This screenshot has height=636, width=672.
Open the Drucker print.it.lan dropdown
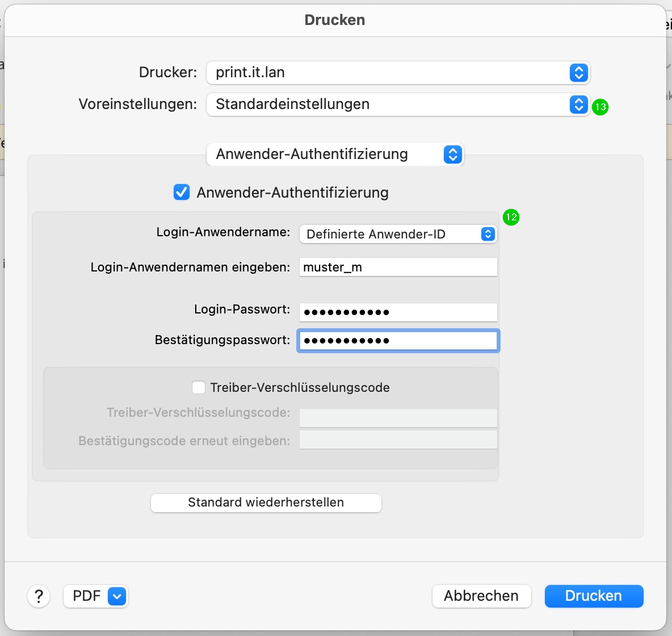tap(386, 73)
